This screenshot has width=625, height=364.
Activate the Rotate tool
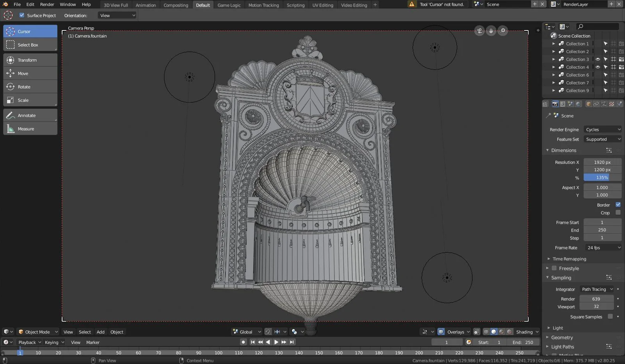(x=23, y=86)
